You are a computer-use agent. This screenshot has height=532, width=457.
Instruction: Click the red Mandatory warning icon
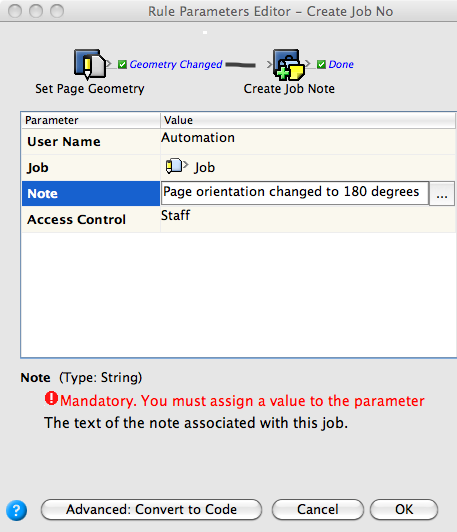click(51, 399)
